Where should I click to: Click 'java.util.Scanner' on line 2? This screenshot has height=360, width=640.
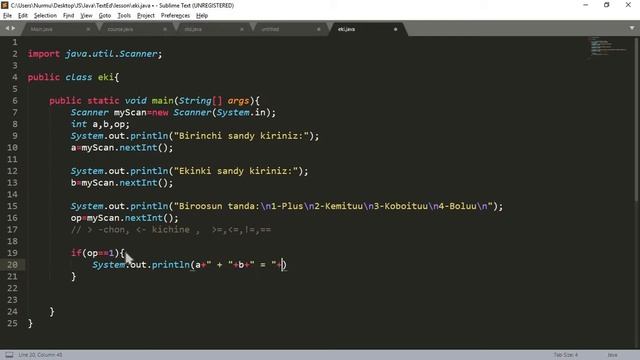coord(111,54)
